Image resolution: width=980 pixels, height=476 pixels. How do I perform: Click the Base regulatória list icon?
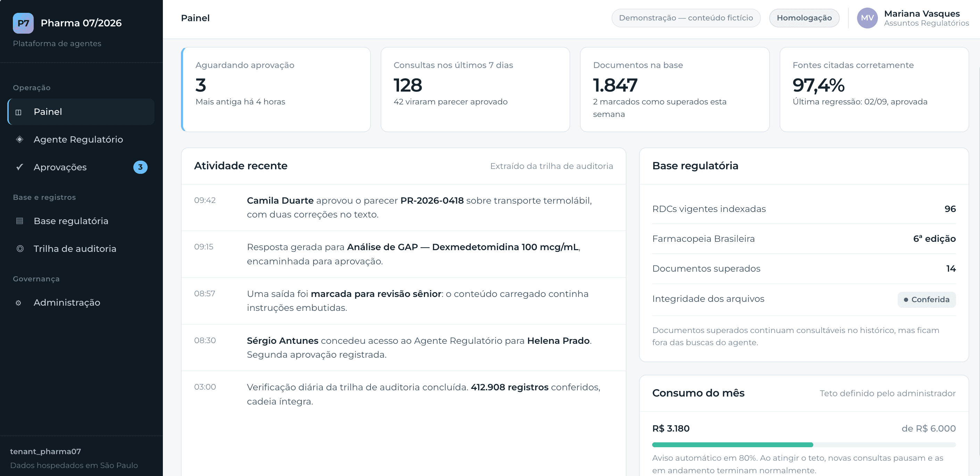tap(20, 221)
